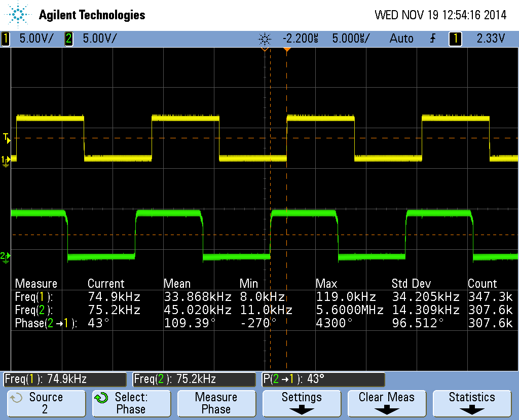Click the 5.000µs/ timebase setting

(351, 39)
